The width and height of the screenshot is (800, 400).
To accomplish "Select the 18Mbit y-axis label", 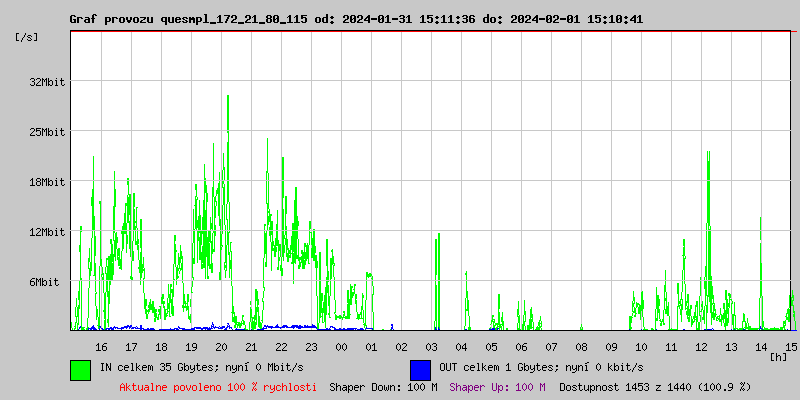I will (x=47, y=182).
